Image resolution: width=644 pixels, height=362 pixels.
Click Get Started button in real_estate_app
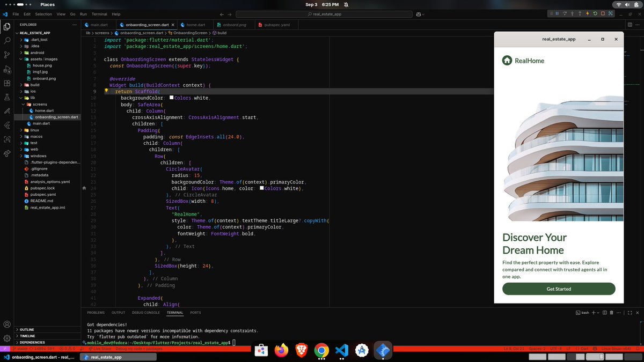(x=559, y=289)
